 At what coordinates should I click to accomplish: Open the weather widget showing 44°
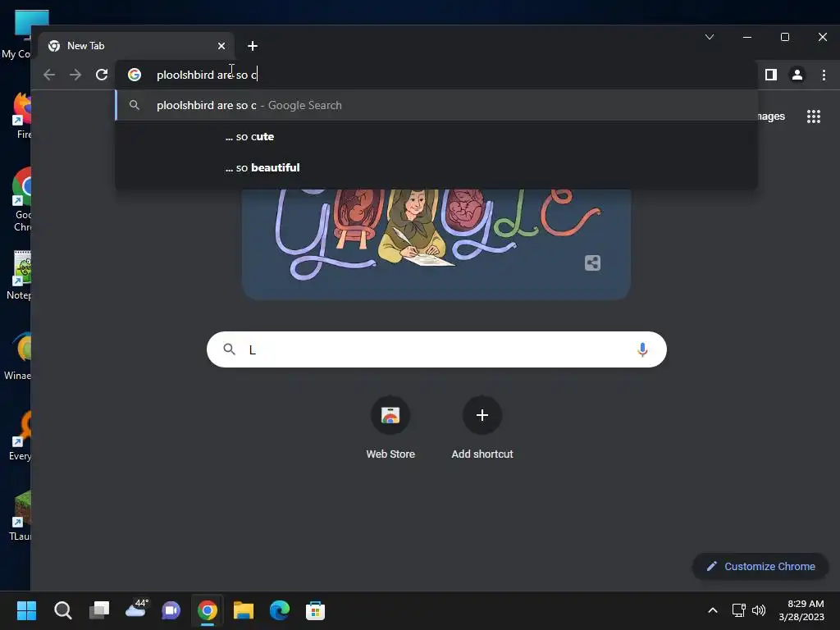[x=136, y=609]
